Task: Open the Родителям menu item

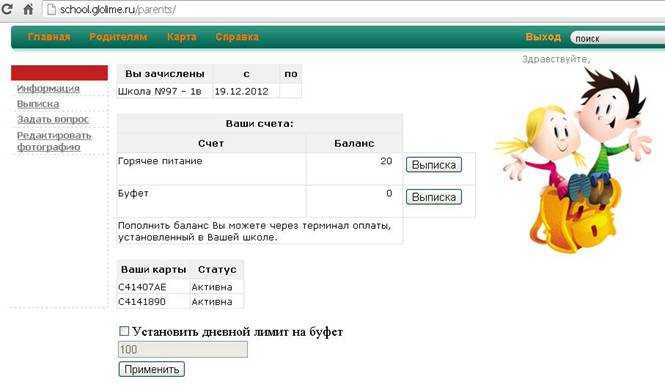Action: coord(118,37)
